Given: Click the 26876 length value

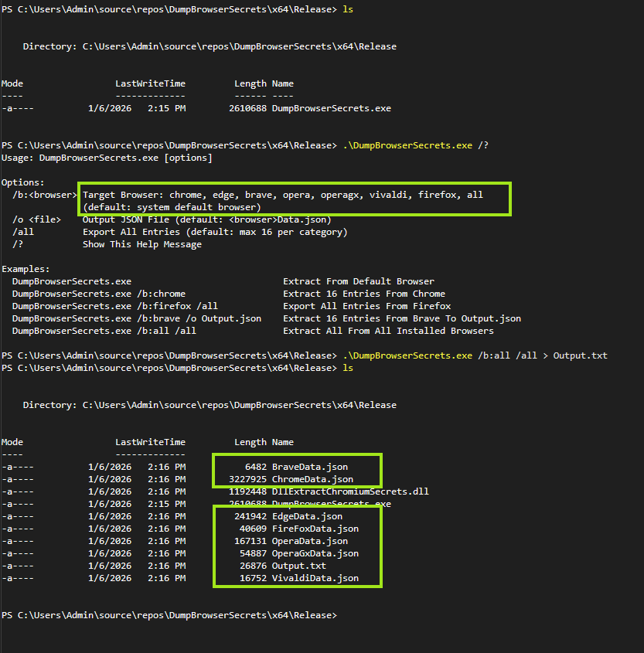Looking at the screenshot, I should click(x=253, y=566).
